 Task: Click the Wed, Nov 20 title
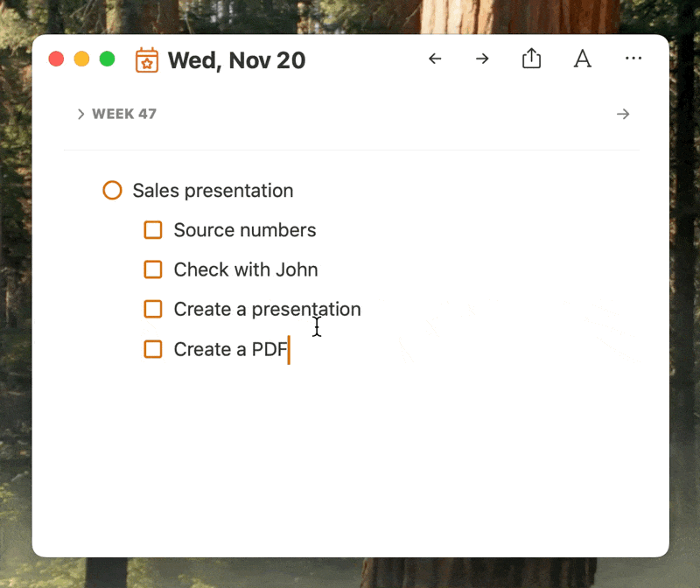tap(236, 60)
